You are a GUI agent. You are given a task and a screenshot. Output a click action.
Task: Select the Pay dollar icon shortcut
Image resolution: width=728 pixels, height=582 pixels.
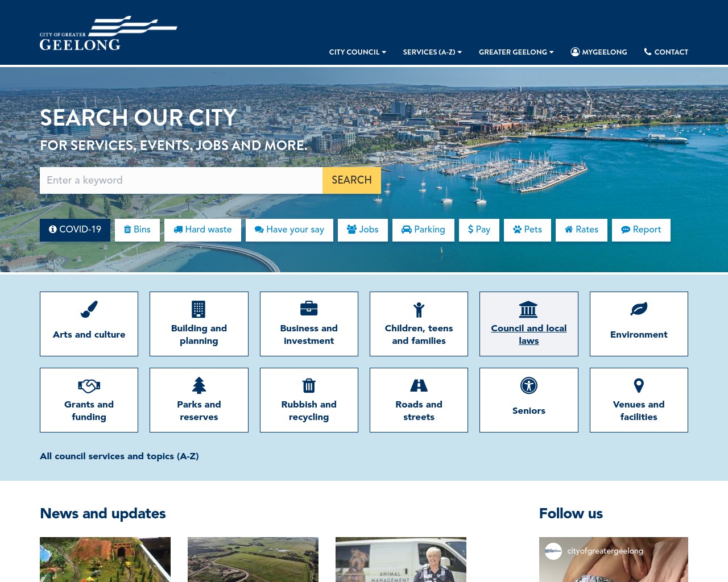coord(479,230)
